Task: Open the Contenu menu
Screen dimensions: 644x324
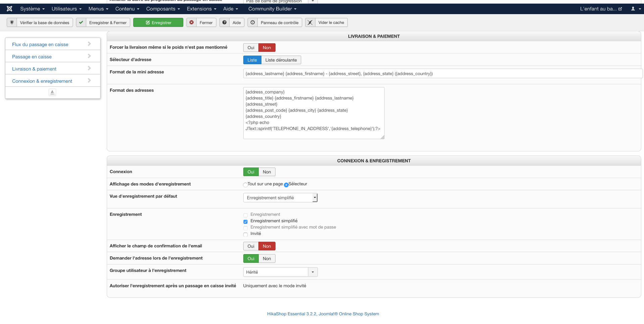Action: coord(127,9)
